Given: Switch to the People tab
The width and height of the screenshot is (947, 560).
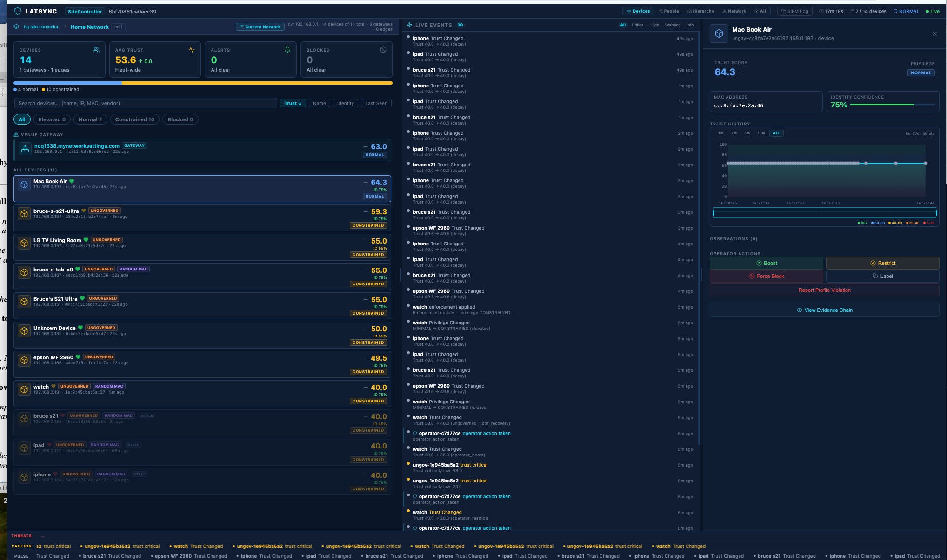Looking at the screenshot, I should (x=668, y=11).
